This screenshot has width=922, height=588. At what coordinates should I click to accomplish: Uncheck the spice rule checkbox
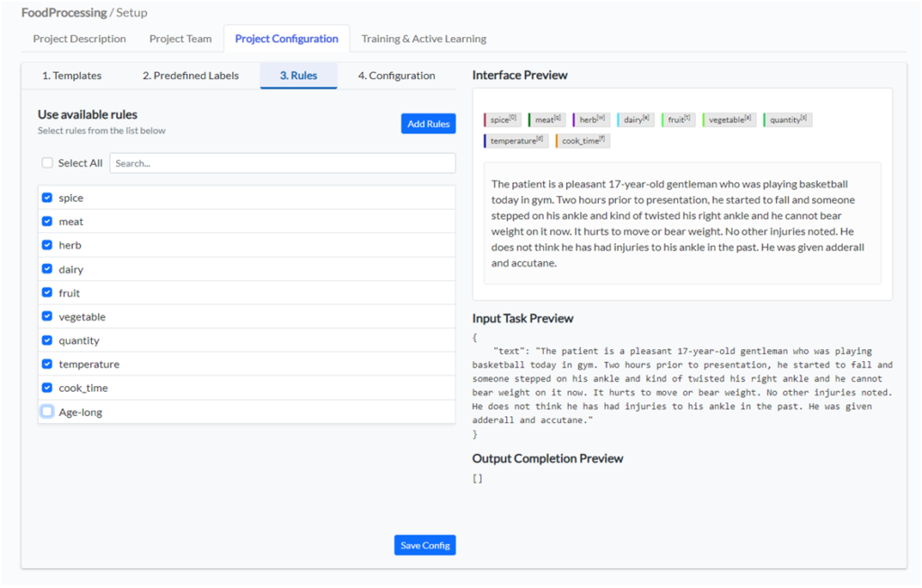coord(47,197)
